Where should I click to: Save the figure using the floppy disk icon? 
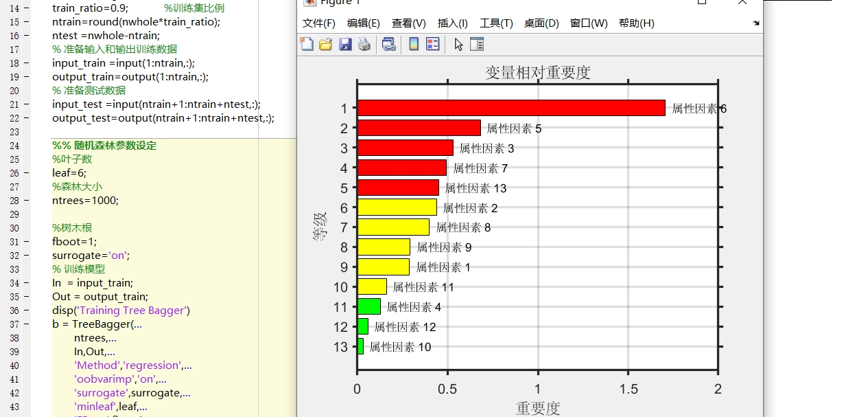(345, 45)
